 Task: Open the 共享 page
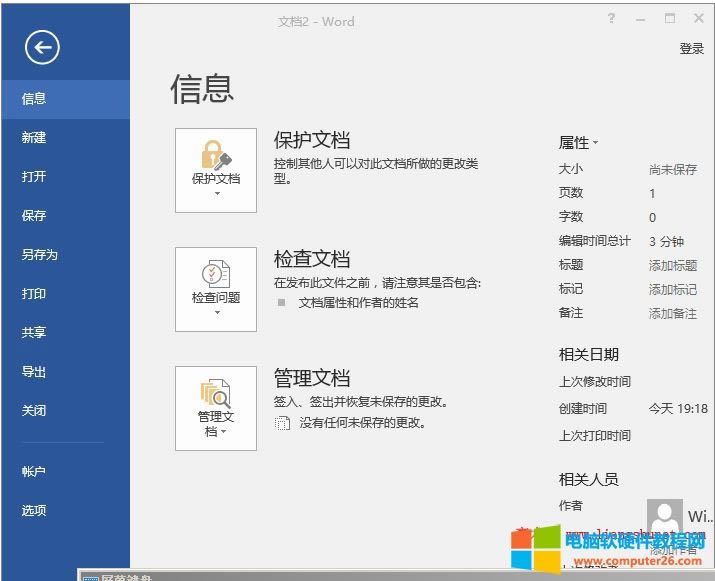(66, 332)
